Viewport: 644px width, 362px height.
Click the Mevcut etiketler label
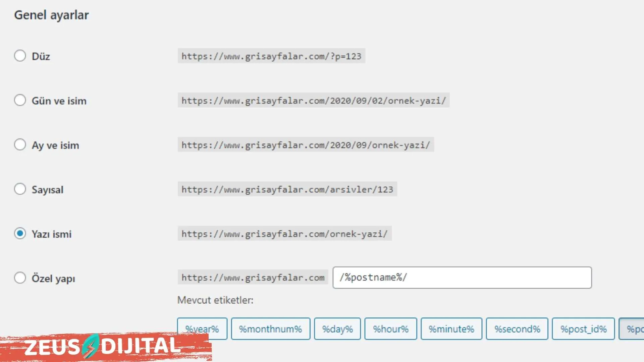(215, 300)
